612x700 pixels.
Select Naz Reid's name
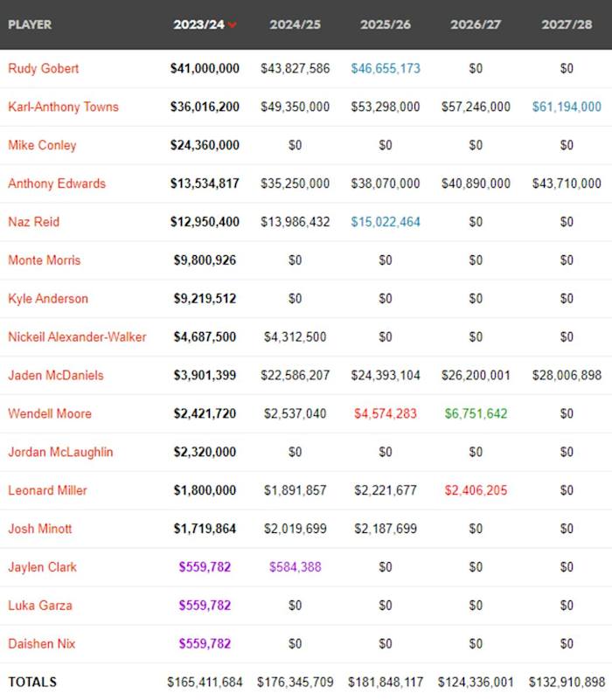click(x=34, y=222)
